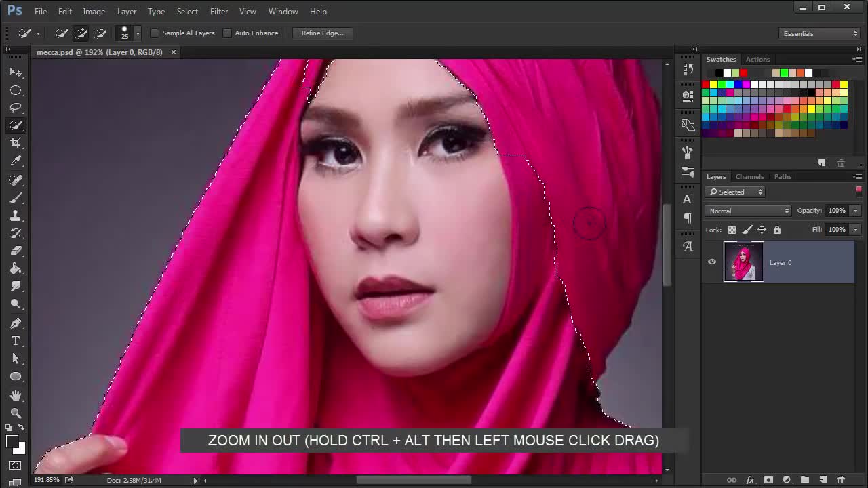Image resolution: width=868 pixels, height=488 pixels.
Task: Switch to the Channels tab
Action: 749,176
